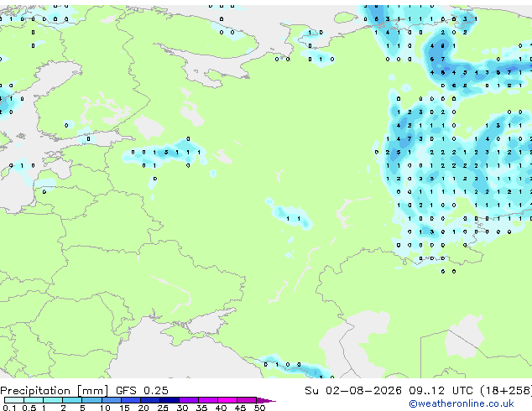Select the 5–10 mm legend swatch
The image size is (532, 411).
[91, 400]
